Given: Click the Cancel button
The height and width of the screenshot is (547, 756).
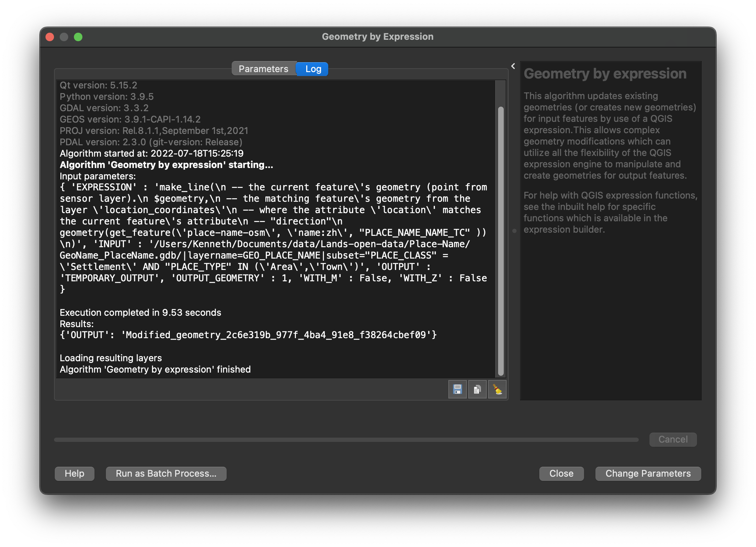Looking at the screenshot, I should pyautogui.click(x=673, y=439).
